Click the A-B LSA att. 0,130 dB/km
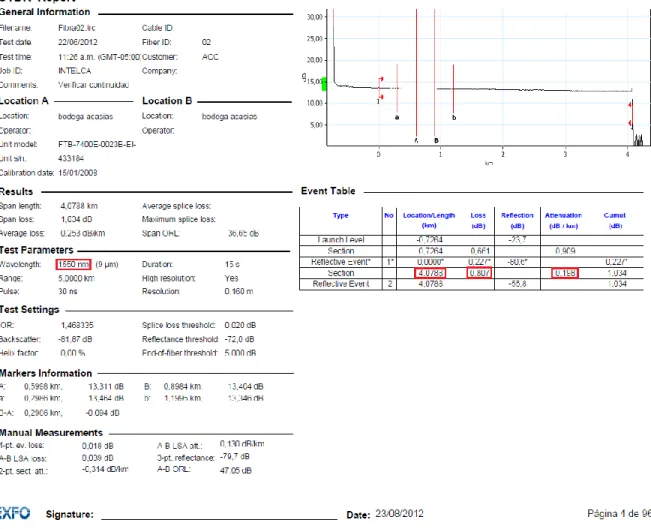 pyautogui.click(x=242, y=444)
